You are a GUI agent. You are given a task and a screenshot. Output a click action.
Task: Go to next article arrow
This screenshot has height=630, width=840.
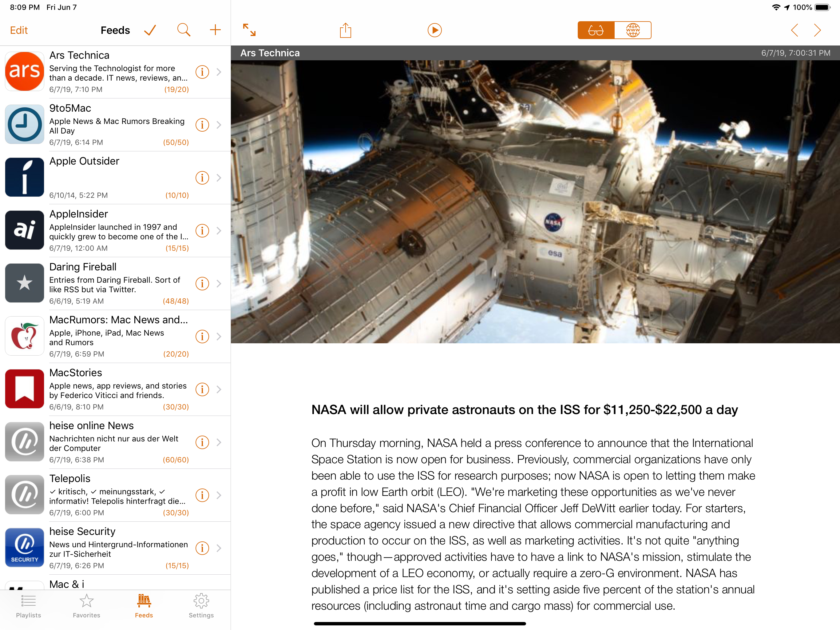coord(817,30)
